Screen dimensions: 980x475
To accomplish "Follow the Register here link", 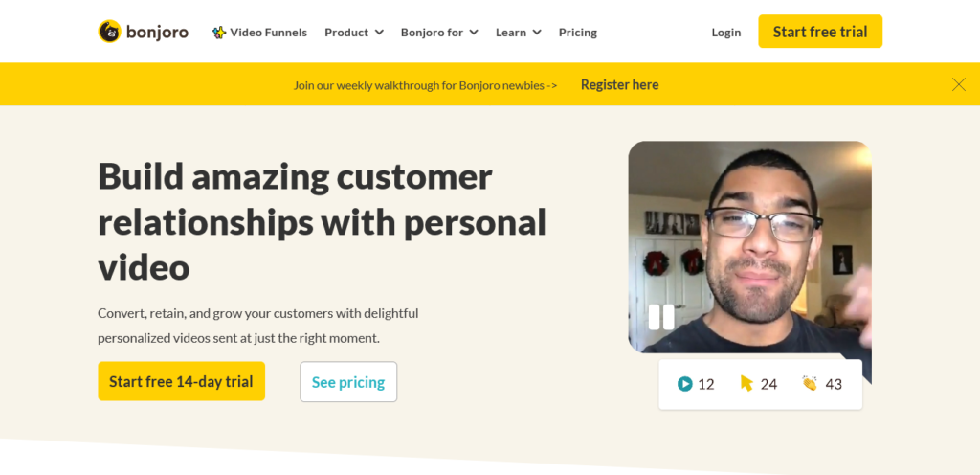I will click(619, 84).
